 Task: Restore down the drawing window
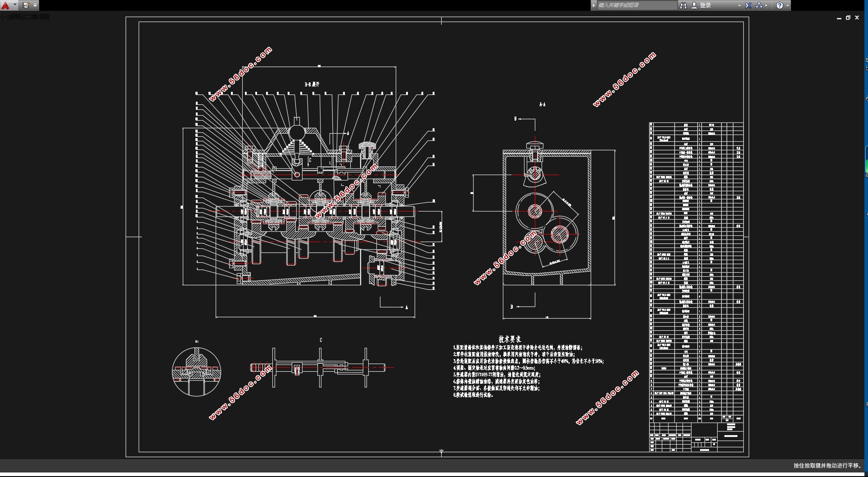[x=848, y=18]
